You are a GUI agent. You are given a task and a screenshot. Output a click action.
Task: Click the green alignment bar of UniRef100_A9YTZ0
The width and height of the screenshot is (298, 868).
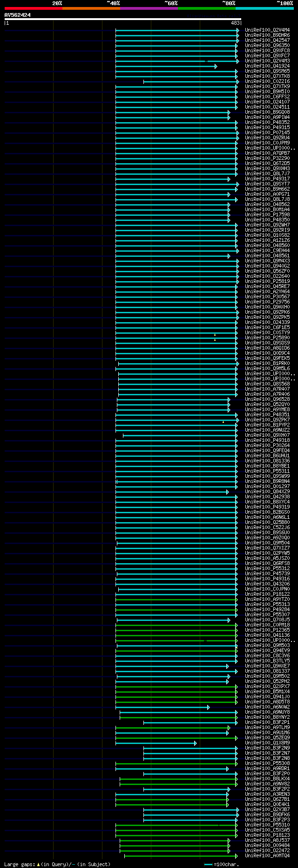[176, 599]
